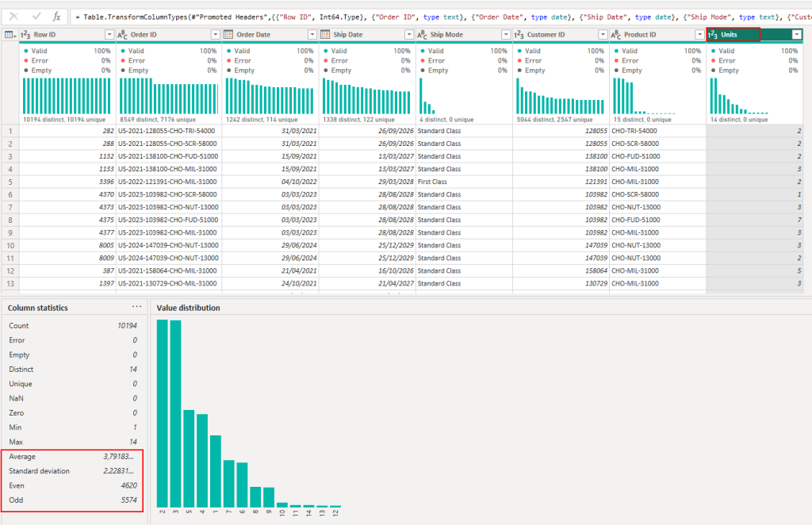Viewport: 812px width, 525px height.
Task: Select the Order ID column header
Action: point(169,35)
